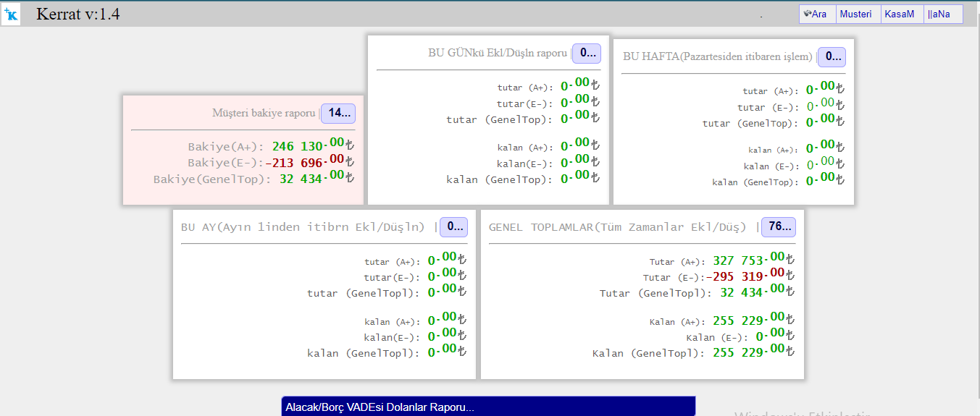This screenshot has width=980, height=416.
Task: Expand Alacak/Borç VADEsi Dolanlar Raporu bar
Action: point(488,407)
